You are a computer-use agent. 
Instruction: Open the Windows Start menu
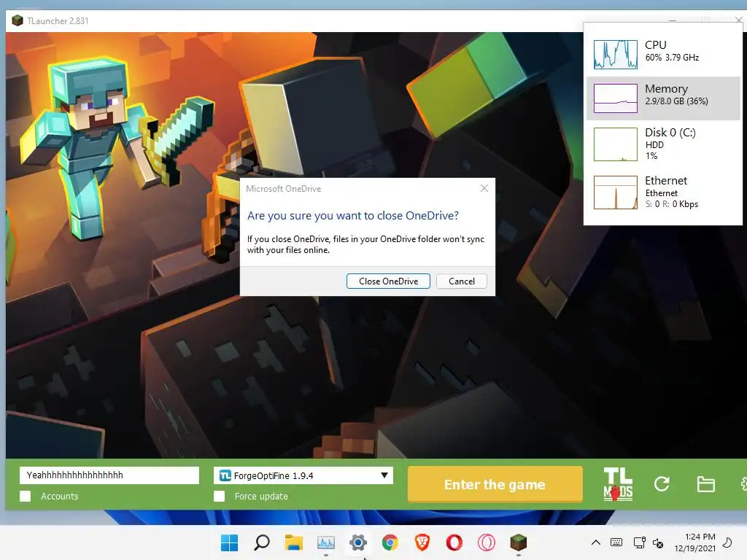(x=229, y=542)
